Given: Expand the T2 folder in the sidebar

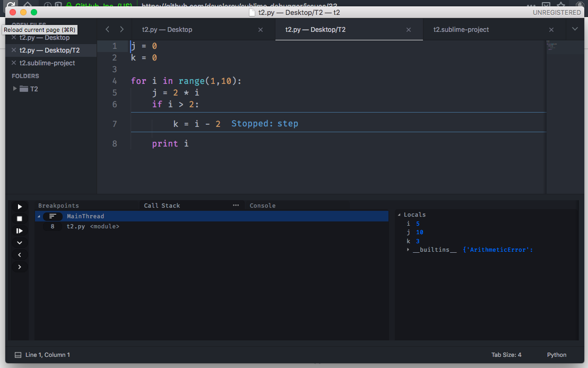Looking at the screenshot, I should pos(15,89).
